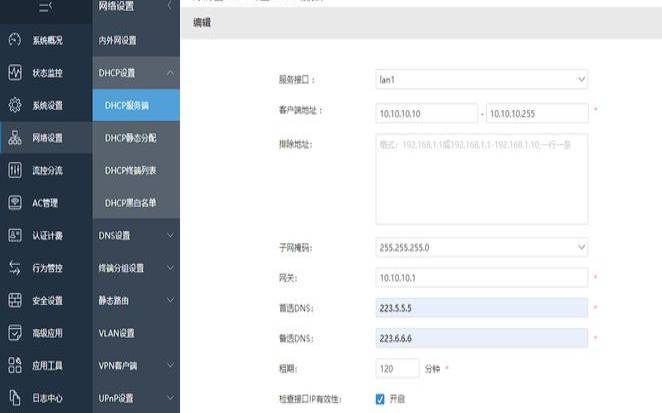Click the 网络设置 network topology icon
662x413 pixels.
click(x=15, y=137)
